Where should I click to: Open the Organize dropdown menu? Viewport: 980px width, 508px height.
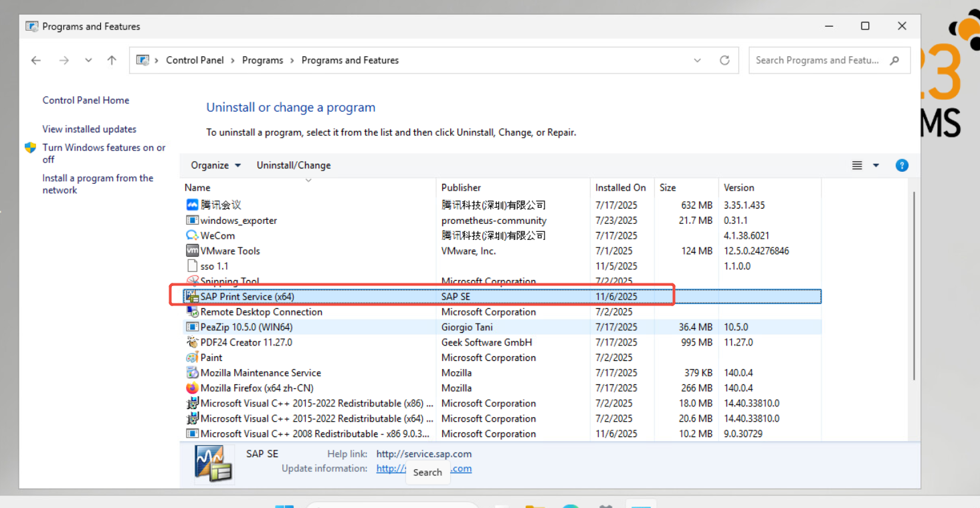click(215, 165)
